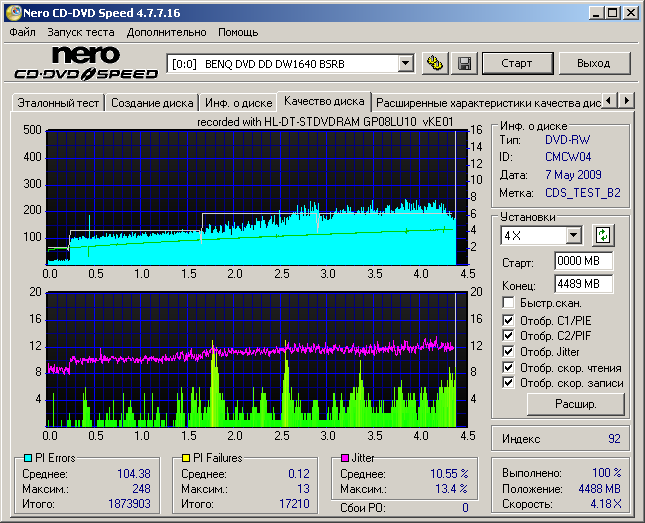Click Jitter maximum 13.4 %
This screenshot has height=523, width=645.
pyautogui.click(x=452, y=489)
